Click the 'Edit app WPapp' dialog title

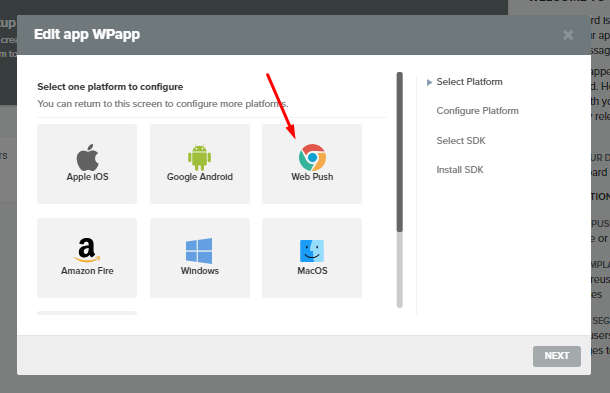pos(87,35)
